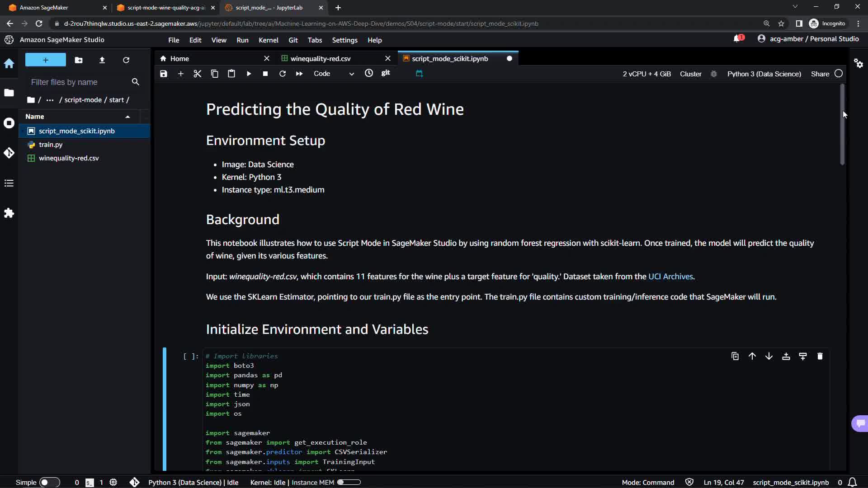Expand the collapsed path ellipsis in breadcrumb
The image size is (868, 488).
[50, 100]
